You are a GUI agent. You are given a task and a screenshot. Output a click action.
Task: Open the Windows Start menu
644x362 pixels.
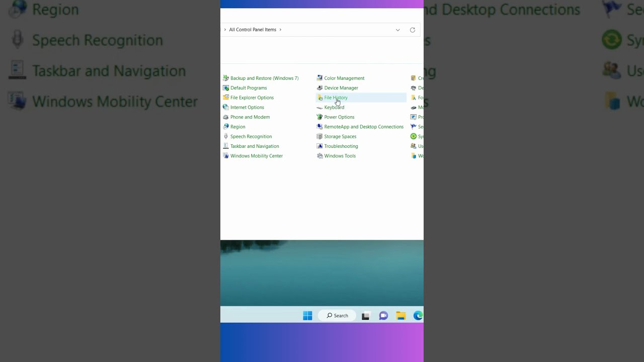(x=307, y=316)
